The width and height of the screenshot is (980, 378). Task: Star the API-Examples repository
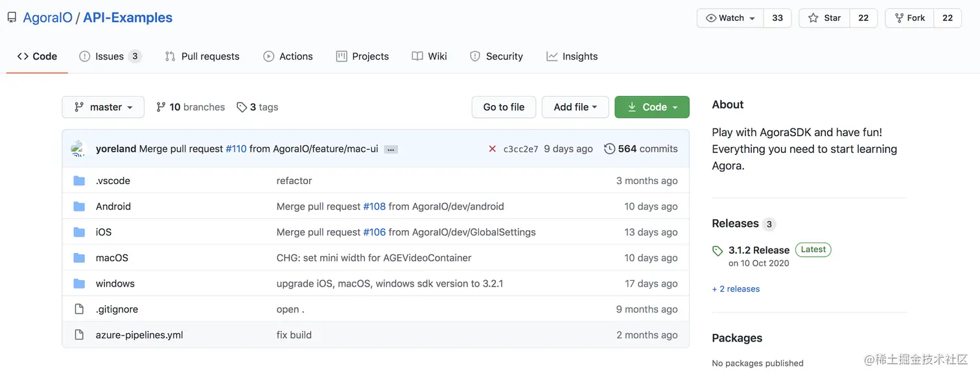pos(824,18)
